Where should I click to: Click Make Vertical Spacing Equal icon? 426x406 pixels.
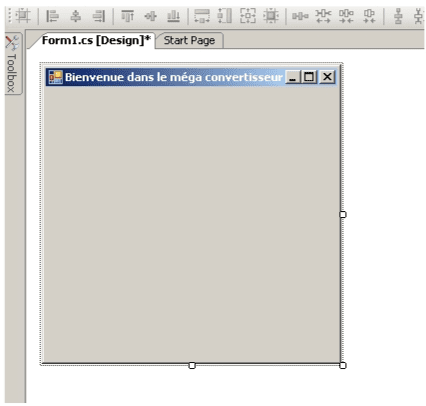[x=398, y=16]
